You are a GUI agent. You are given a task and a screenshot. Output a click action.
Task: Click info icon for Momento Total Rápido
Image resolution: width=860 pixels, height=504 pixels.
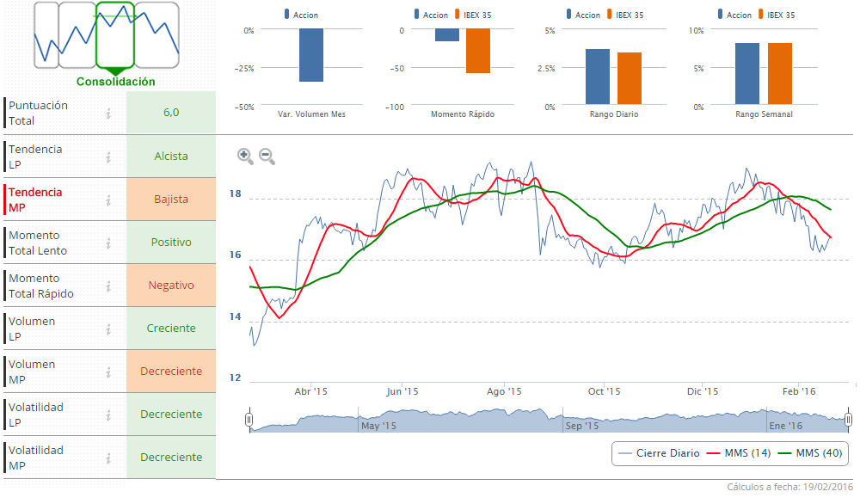point(109,286)
